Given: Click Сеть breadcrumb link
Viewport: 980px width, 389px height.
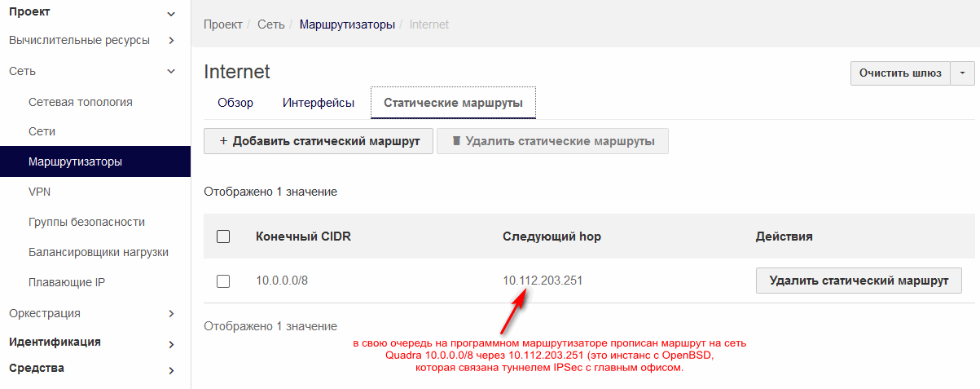Looking at the screenshot, I should (271, 24).
